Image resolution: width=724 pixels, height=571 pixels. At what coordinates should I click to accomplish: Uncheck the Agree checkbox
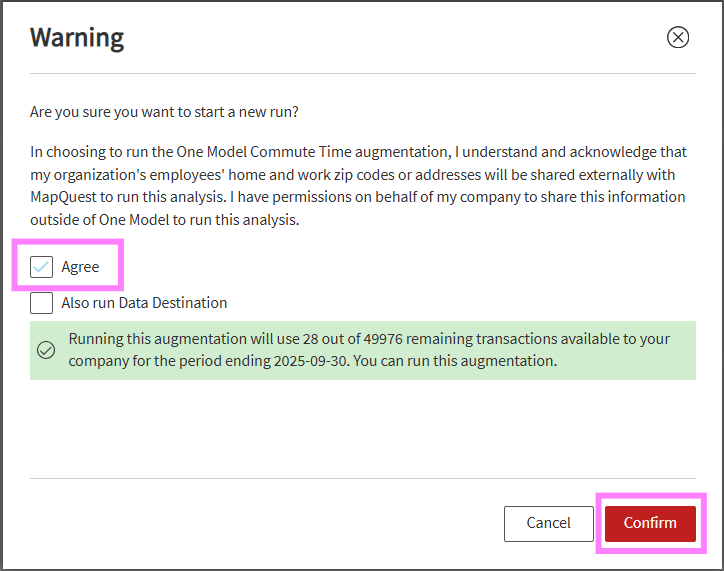tap(42, 267)
